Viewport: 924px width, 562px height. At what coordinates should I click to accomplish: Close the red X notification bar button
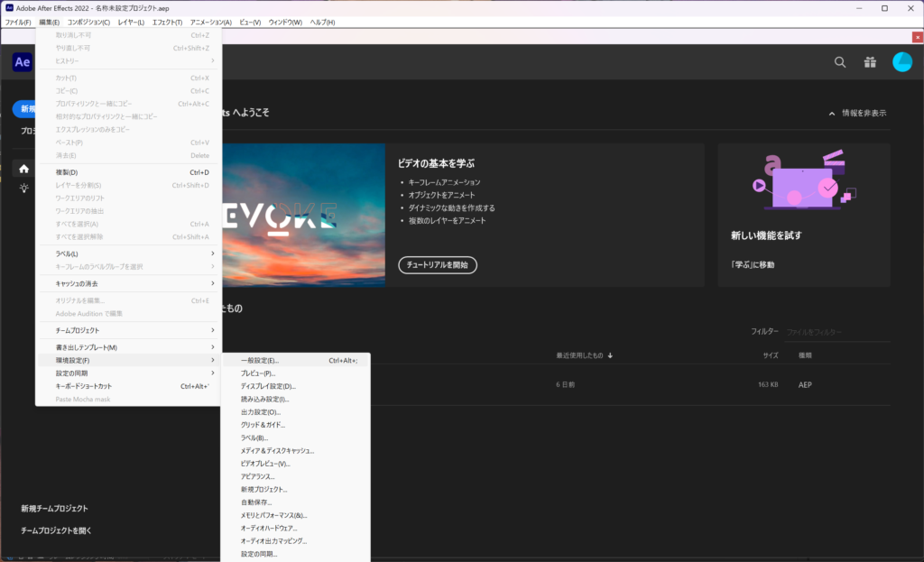coord(918,37)
